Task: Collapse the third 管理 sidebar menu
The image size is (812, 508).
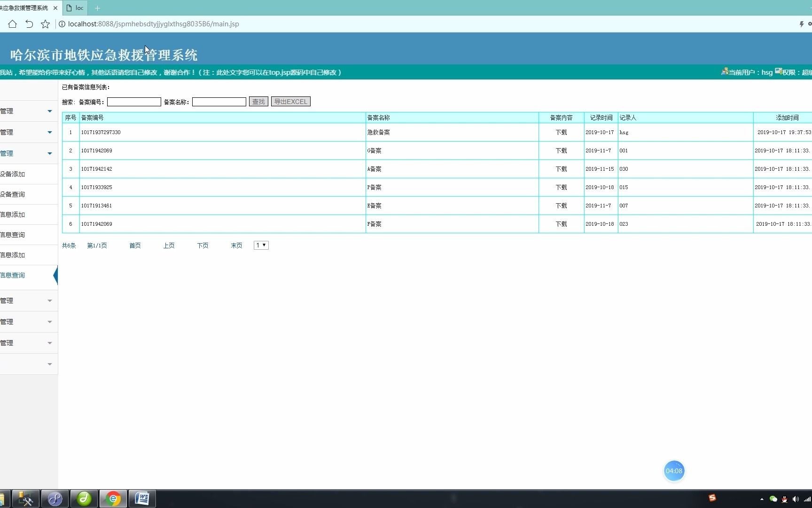Action: (29, 153)
